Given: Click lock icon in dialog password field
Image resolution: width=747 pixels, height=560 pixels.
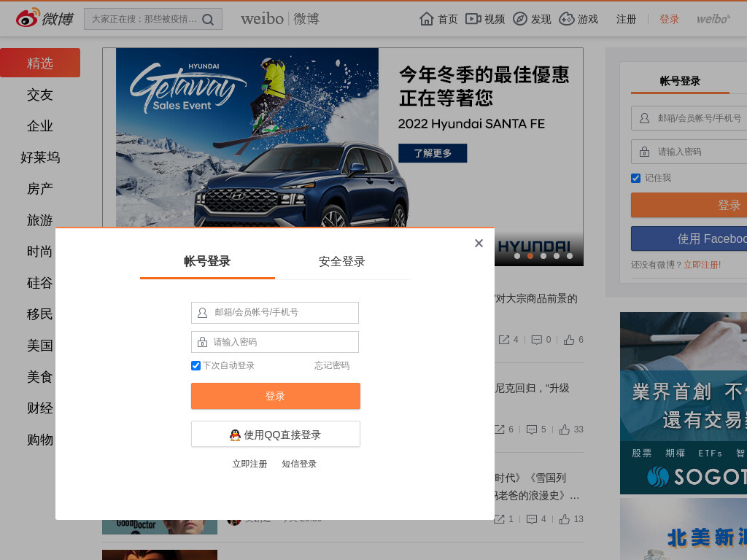Looking at the screenshot, I should point(203,342).
